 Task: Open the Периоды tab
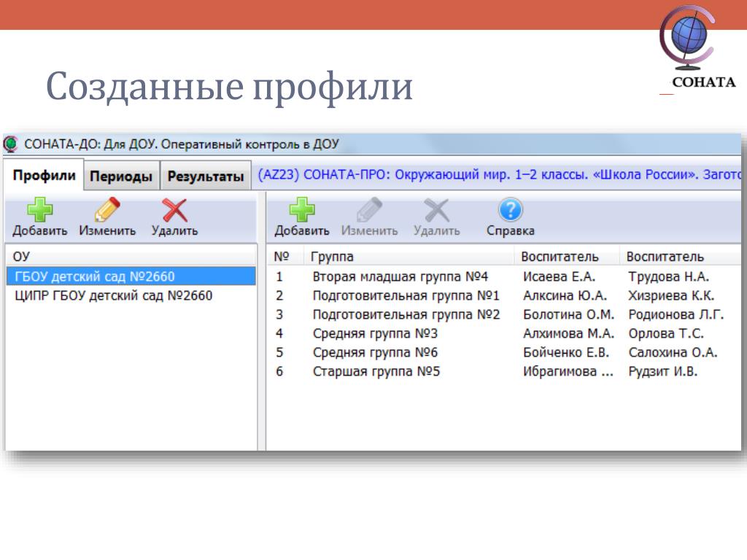[121, 176]
